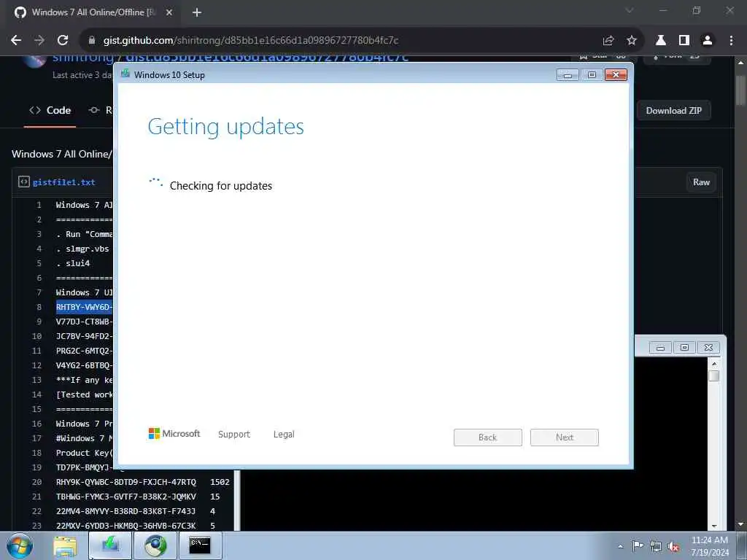Close the Windows 7 All Online/Offline tab

pos(169,13)
